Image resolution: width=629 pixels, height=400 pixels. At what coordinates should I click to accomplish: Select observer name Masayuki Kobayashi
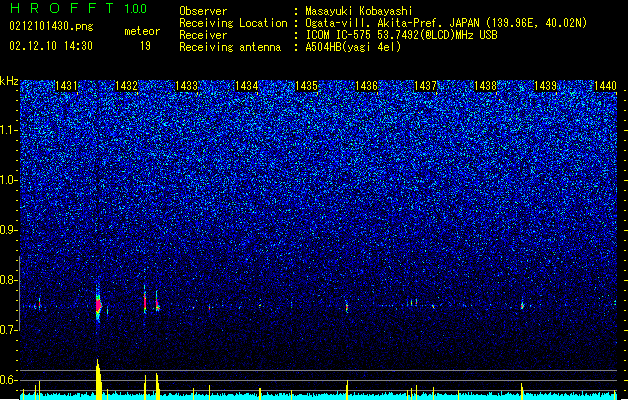click(x=359, y=11)
